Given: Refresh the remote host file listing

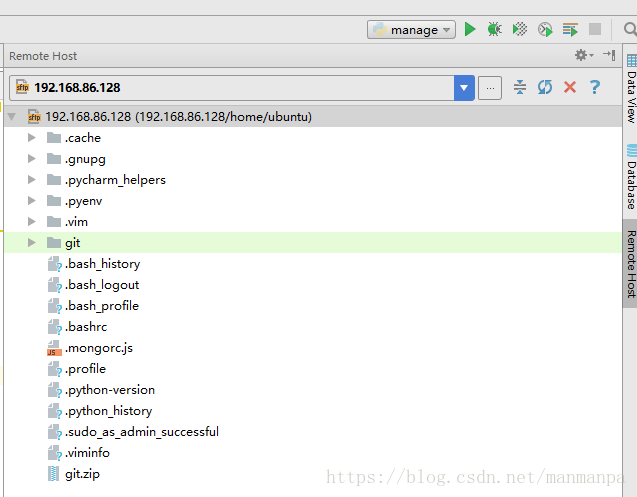Looking at the screenshot, I should [545, 87].
